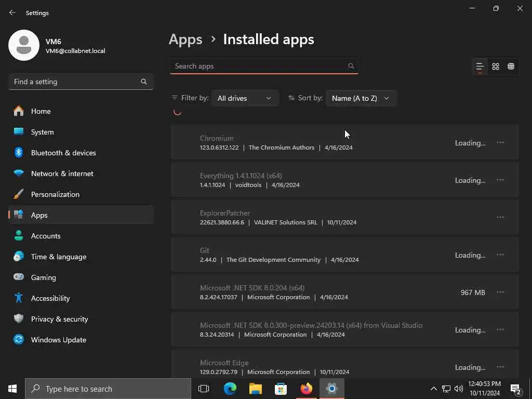
Task: Go to Bluetooth & devices section
Action: tap(63, 153)
